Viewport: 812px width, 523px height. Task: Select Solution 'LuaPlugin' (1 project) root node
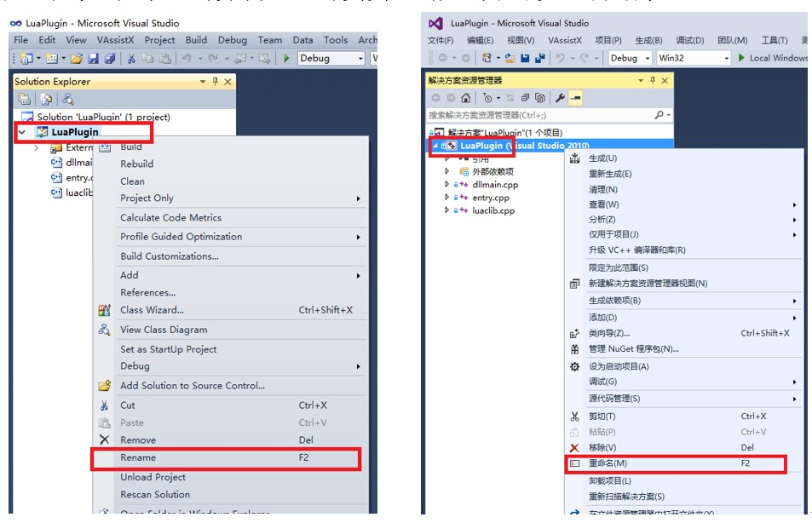click(103, 117)
